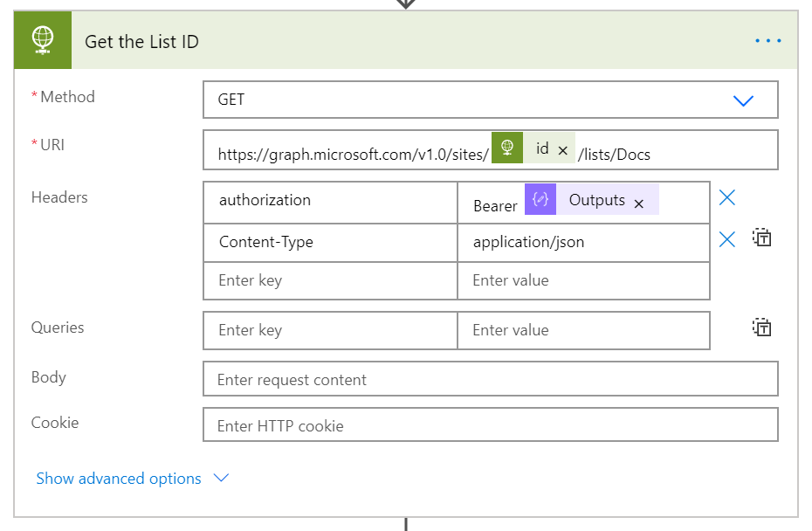The height and width of the screenshot is (531, 812).
Task: Switch Headers to text mode
Action: tap(761, 238)
